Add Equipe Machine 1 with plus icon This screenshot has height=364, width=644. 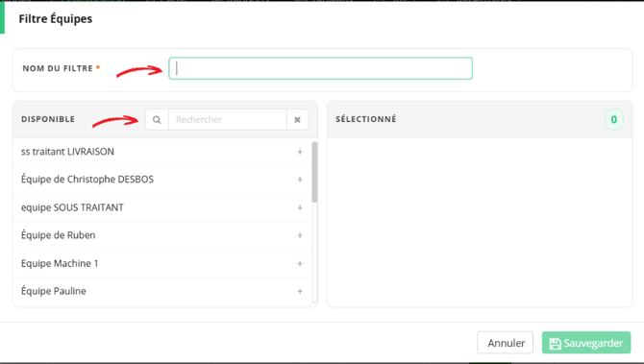click(x=300, y=263)
